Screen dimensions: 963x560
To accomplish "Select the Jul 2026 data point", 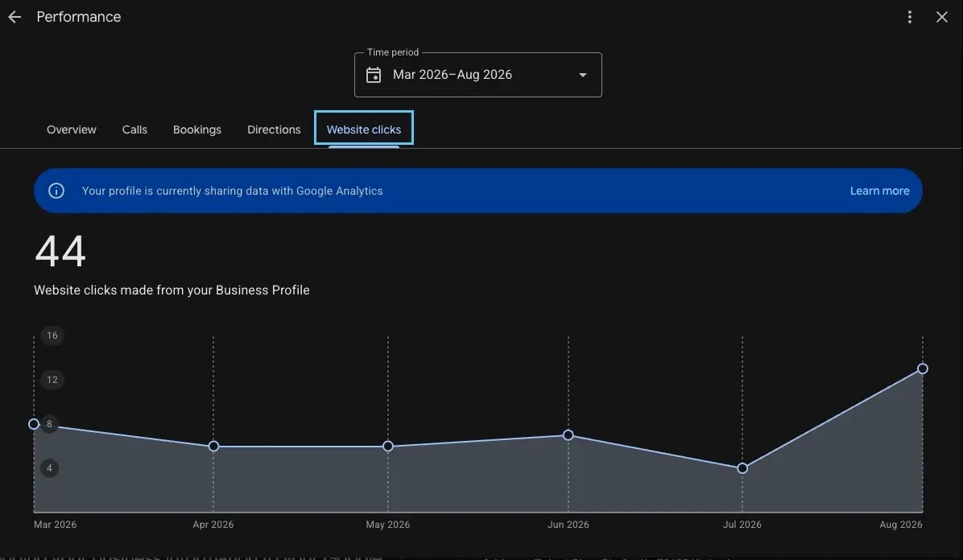I will pos(742,468).
